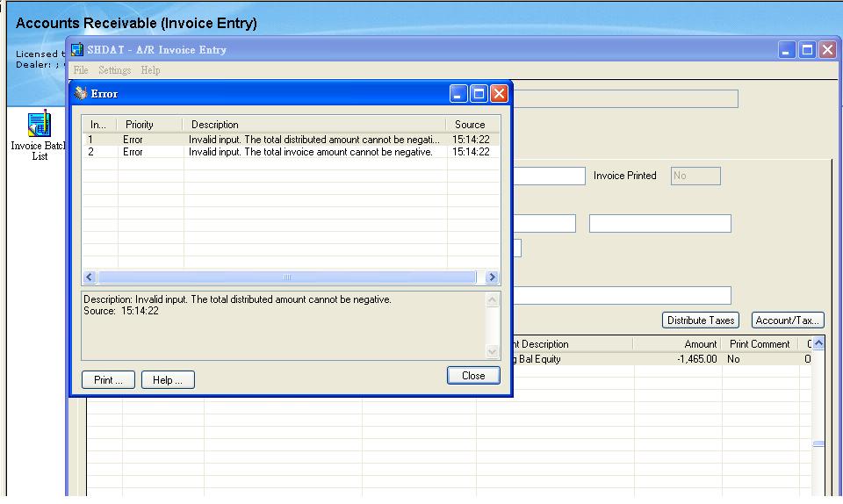The width and height of the screenshot is (843, 504).
Task: Click the Print... button
Action: point(108,380)
